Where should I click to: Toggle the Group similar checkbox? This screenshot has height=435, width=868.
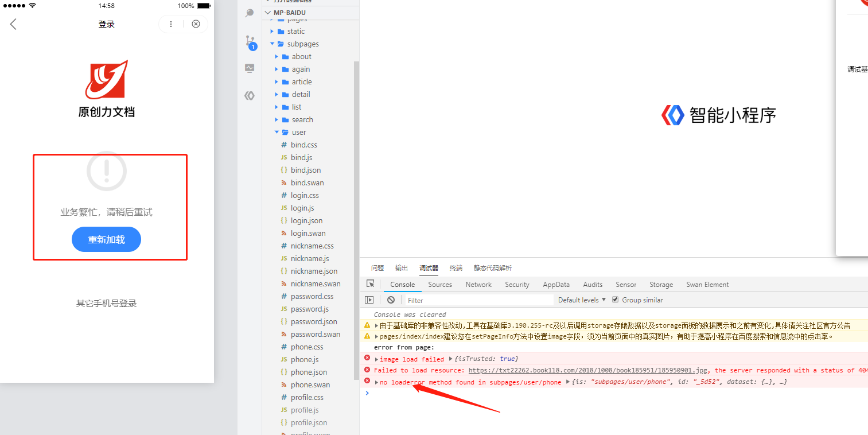(x=616, y=300)
